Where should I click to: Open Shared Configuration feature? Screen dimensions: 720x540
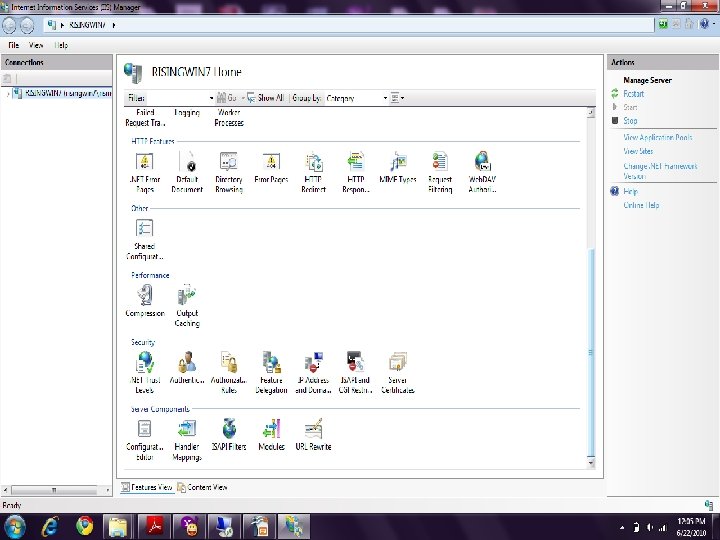[x=144, y=239]
